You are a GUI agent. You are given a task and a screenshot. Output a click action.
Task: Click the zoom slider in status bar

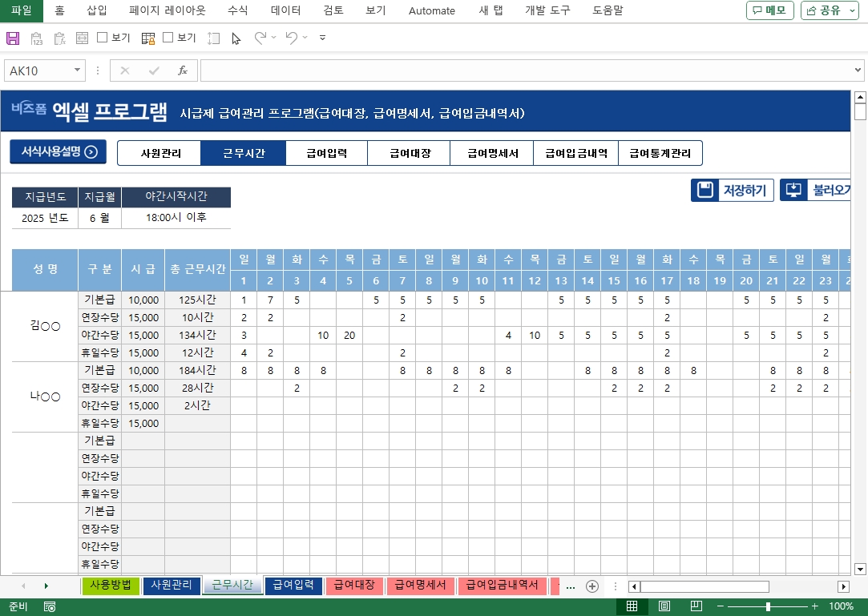tap(768, 606)
